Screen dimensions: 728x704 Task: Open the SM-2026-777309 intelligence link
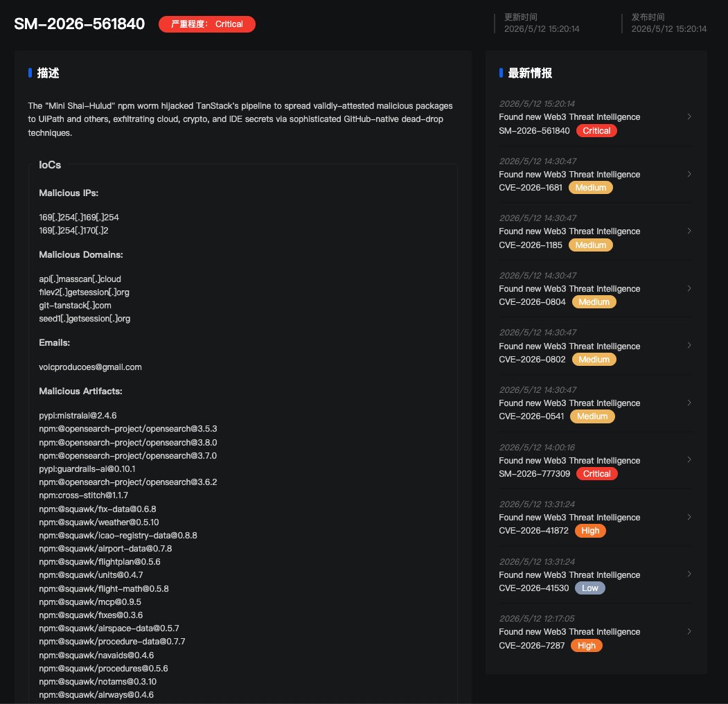[x=534, y=474]
